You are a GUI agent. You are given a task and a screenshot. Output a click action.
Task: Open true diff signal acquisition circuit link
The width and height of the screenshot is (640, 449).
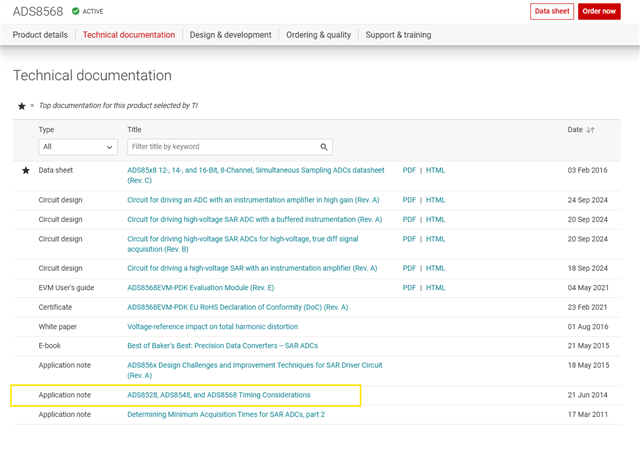click(x=242, y=244)
